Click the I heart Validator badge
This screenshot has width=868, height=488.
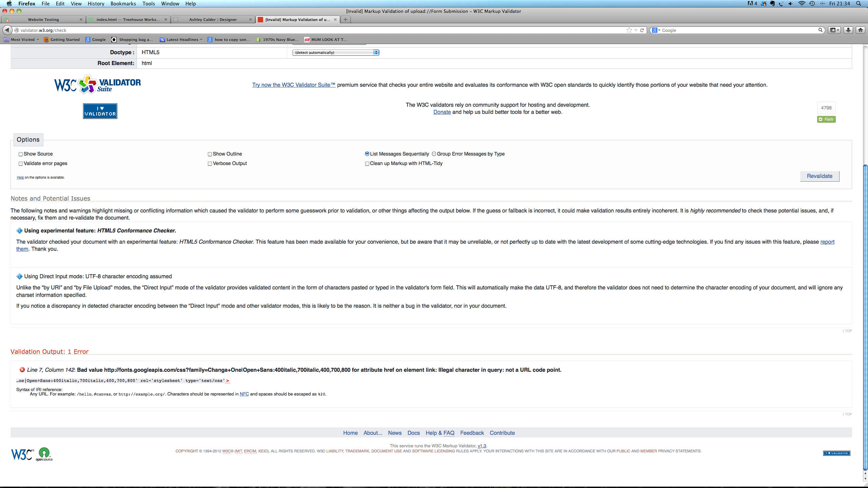coord(100,111)
